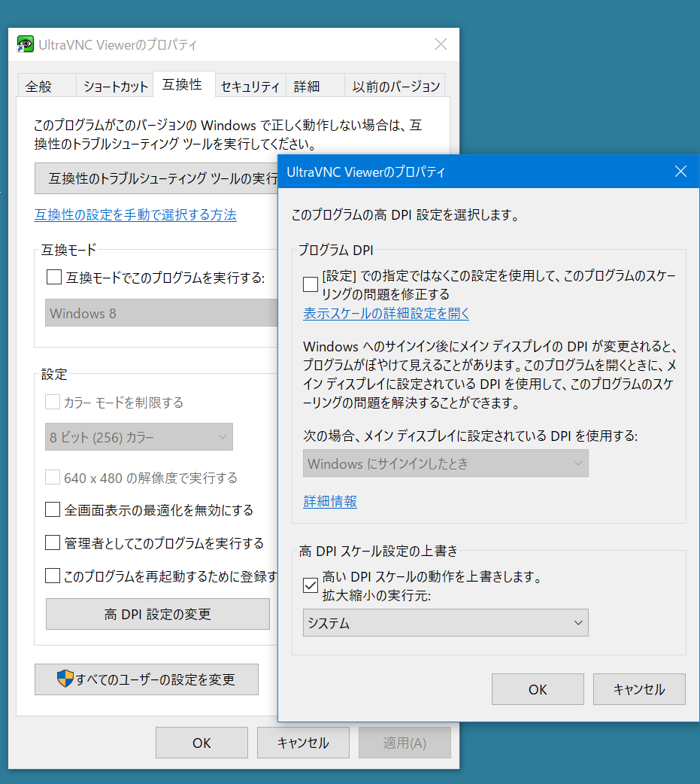
Task: Click the 高 DPI 設定の変更 button
Action: click(x=158, y=614)
